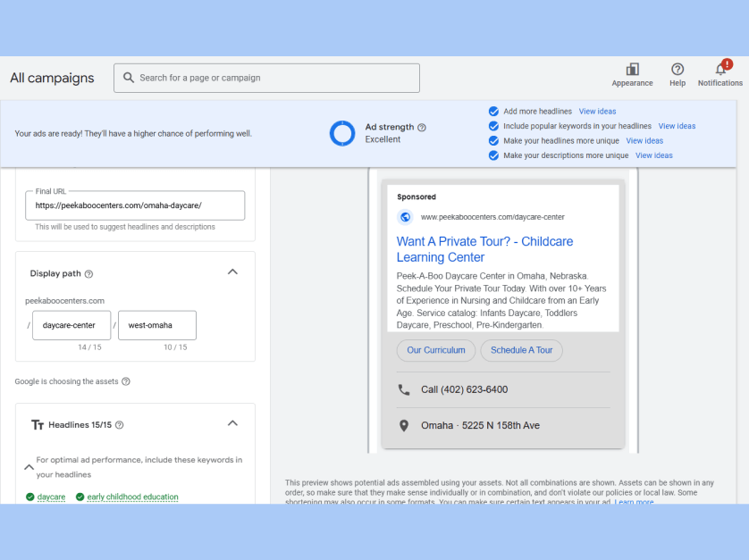Click the Final URL input field
Screen dimensions: 749x560
135,205
